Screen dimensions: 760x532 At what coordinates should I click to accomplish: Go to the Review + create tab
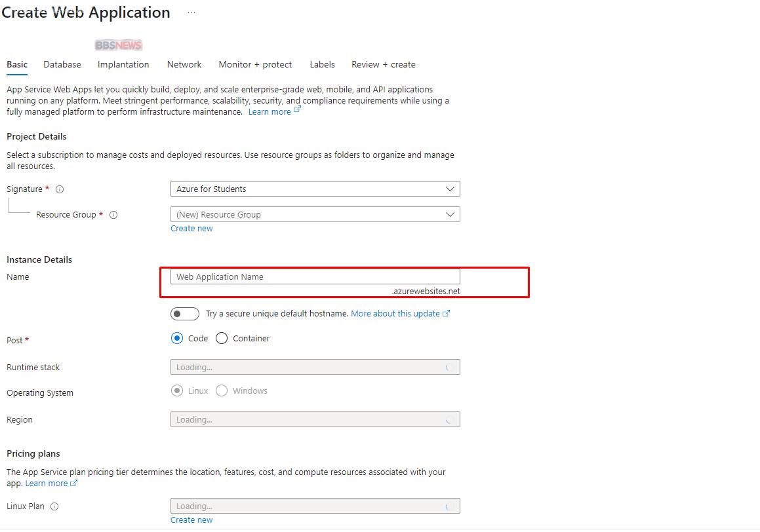383,64
